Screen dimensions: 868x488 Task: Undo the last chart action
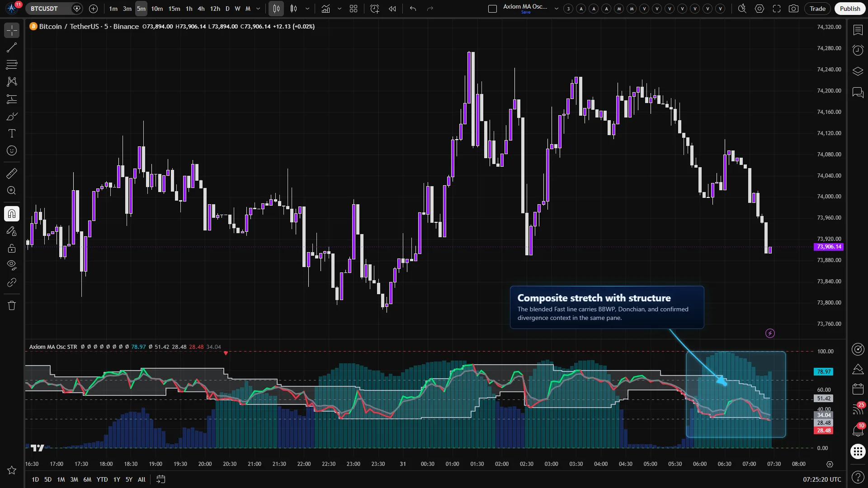413,9
